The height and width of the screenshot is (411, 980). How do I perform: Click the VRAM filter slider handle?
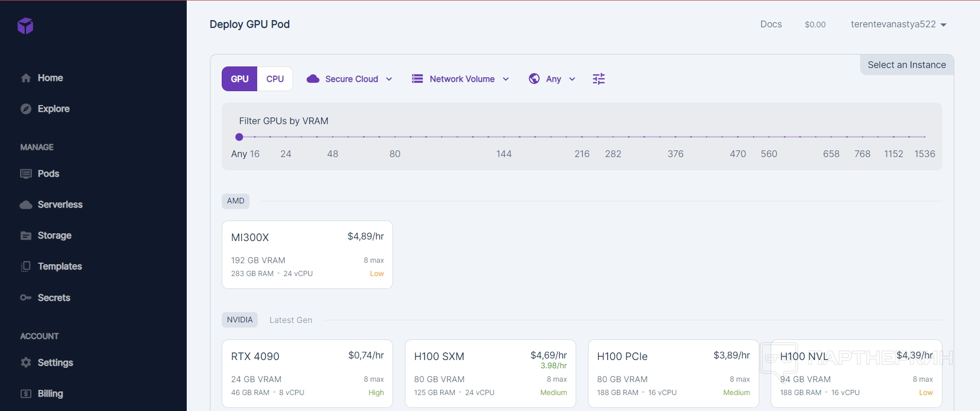pos(239,137)
